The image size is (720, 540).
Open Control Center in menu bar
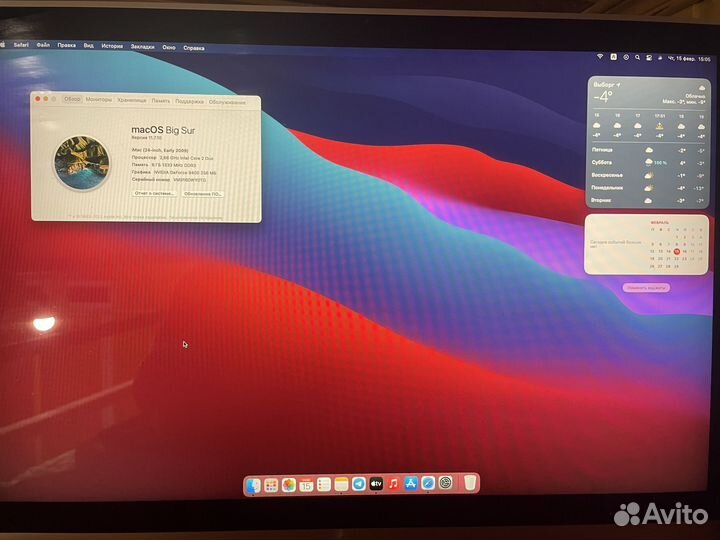649,58
